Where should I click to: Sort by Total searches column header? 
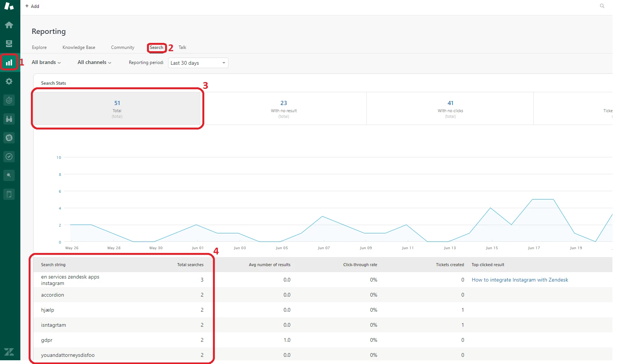pos(190,265)
